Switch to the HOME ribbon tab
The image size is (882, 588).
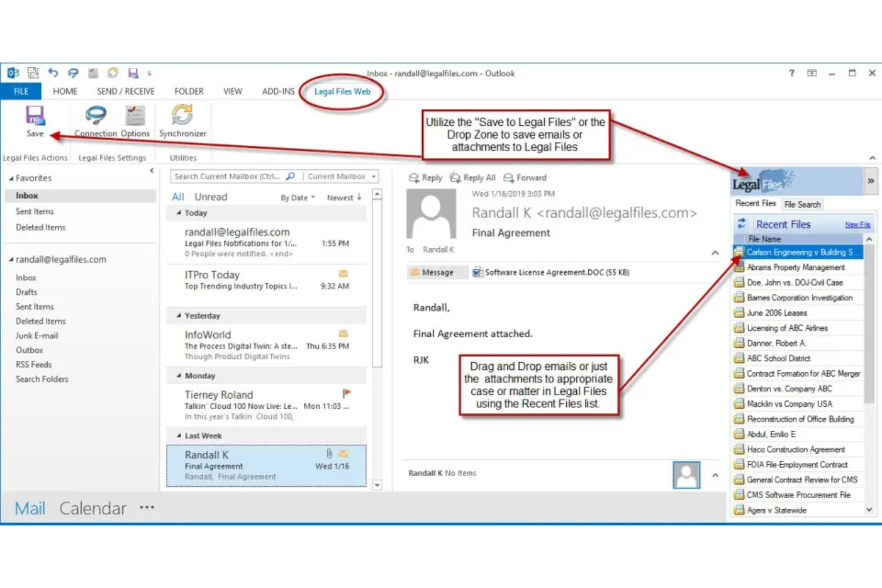[x=65, y=91]
